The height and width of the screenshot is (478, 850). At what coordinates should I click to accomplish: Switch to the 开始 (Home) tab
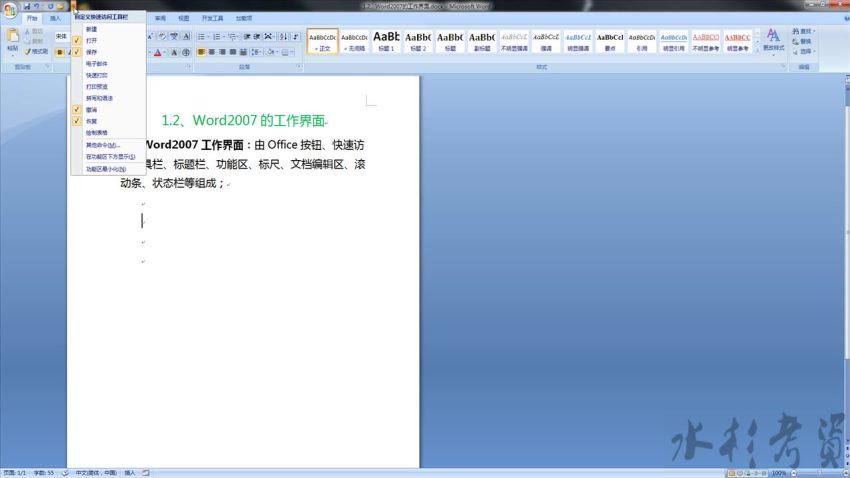tap(33, 18)
